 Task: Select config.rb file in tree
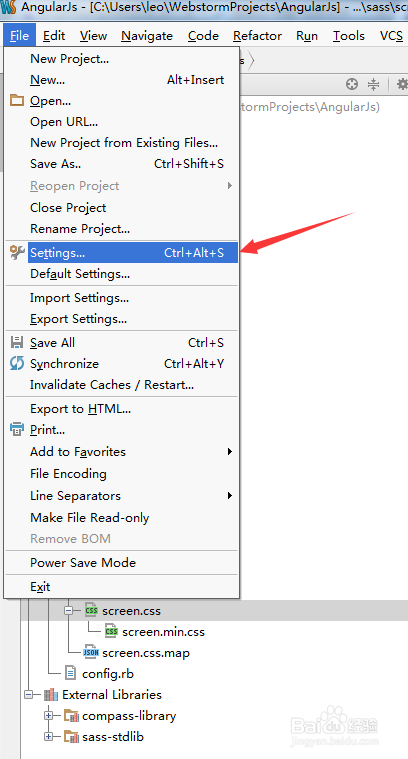[99, 673]
